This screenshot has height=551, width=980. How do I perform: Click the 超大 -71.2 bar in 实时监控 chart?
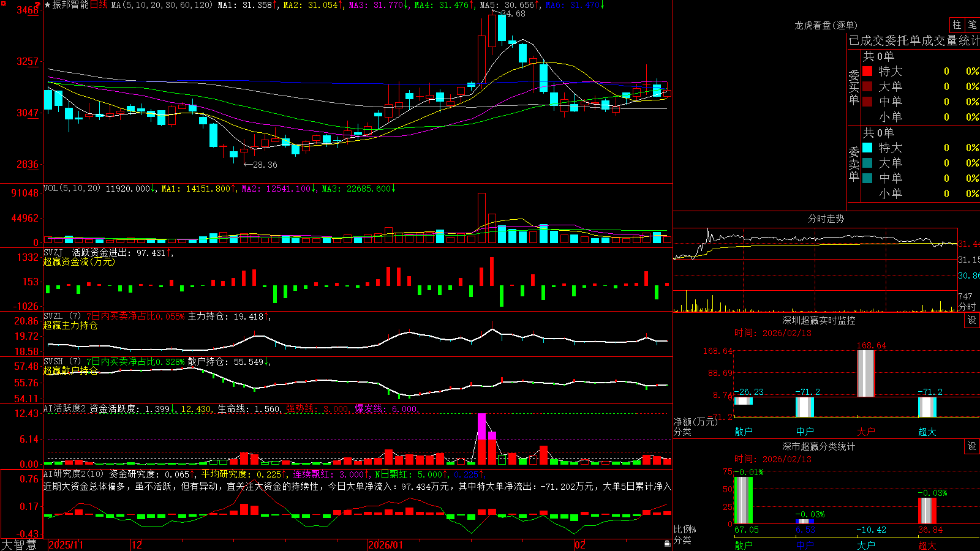pos(927,407)
